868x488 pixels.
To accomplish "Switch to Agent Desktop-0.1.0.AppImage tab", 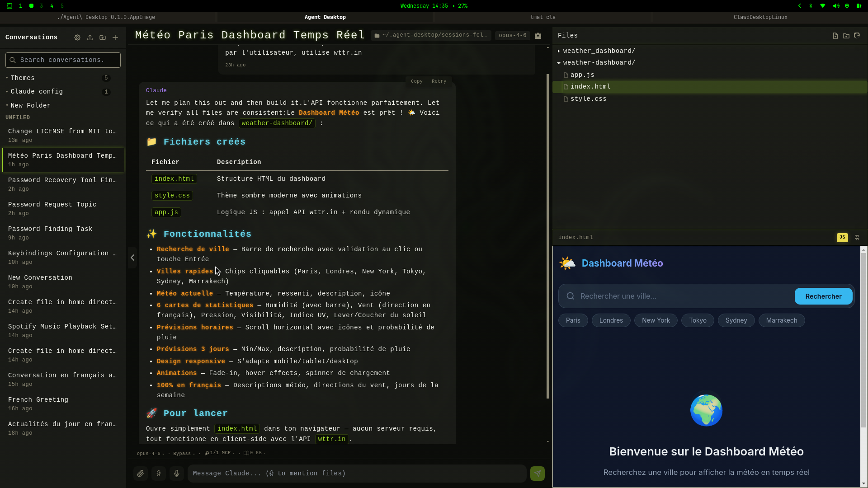I will 107,17.
